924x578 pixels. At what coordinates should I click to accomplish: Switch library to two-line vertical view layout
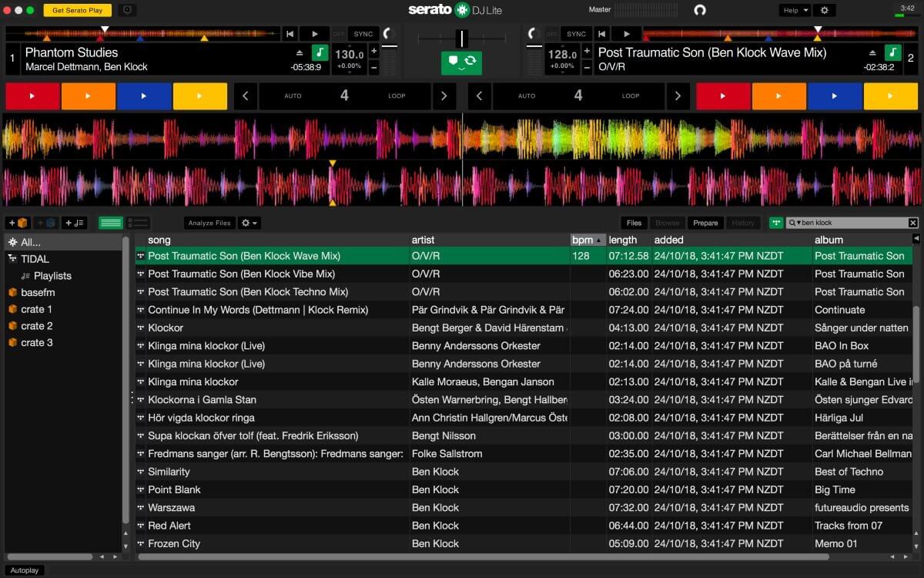click(x=137, y=223)
